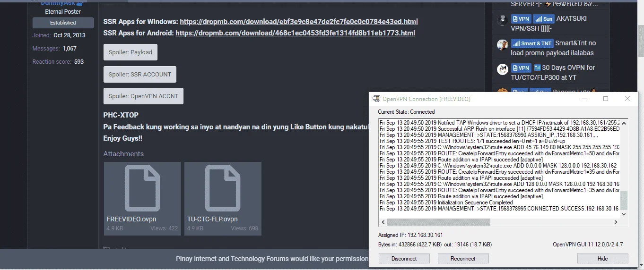Click the Views: 698 label

(245, 228)
